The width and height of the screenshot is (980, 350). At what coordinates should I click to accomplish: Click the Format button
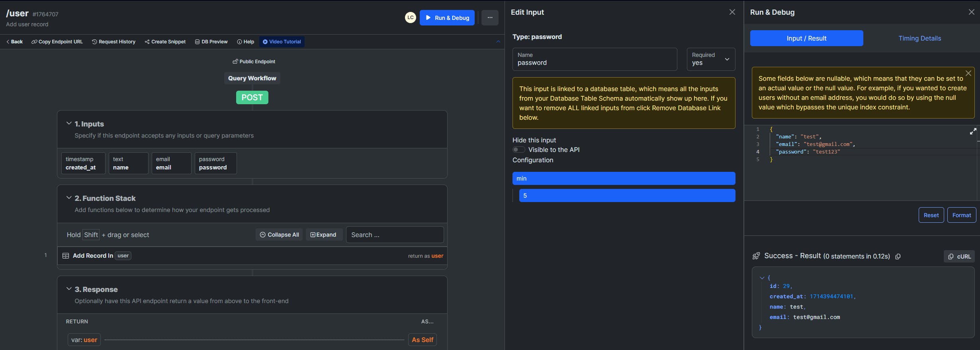point(961,215)
